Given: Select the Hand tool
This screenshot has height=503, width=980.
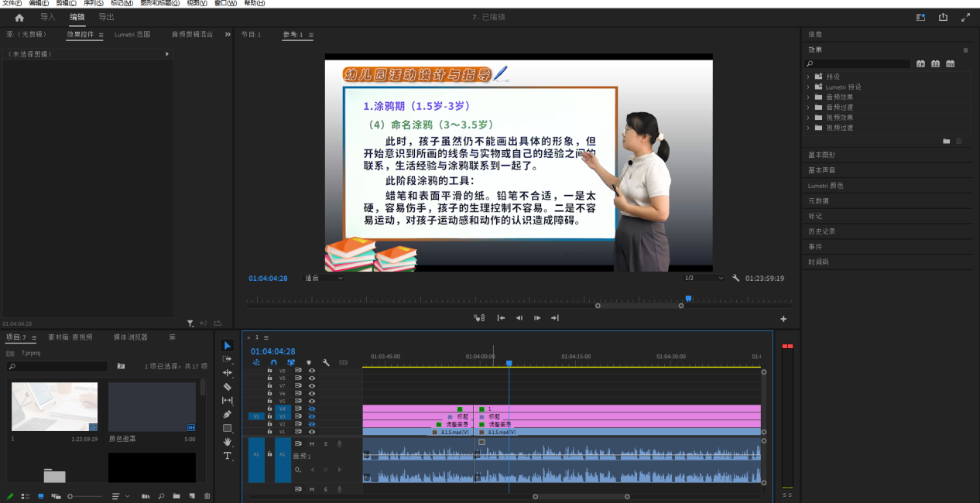Looking at the screenshot, I should click(x=227, y=442).
